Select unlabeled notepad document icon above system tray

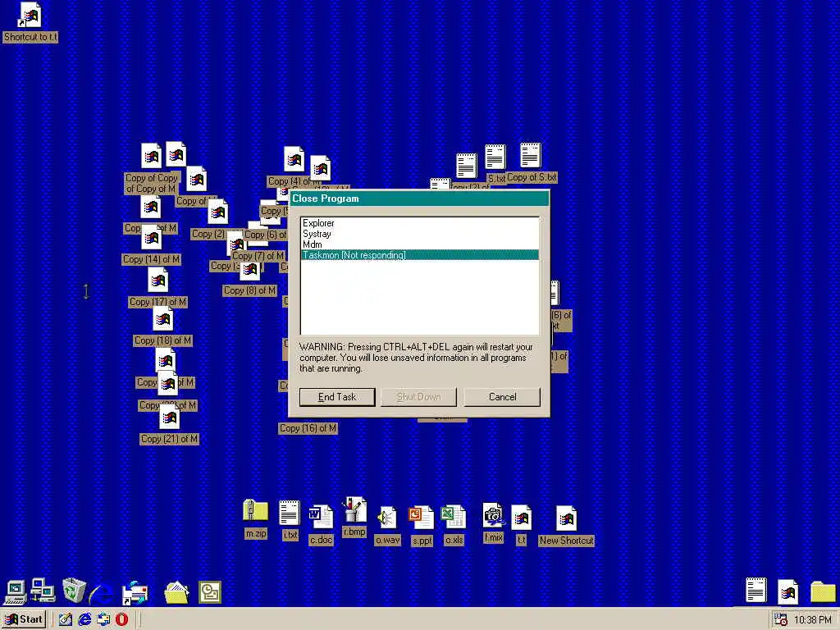[756, 591]
